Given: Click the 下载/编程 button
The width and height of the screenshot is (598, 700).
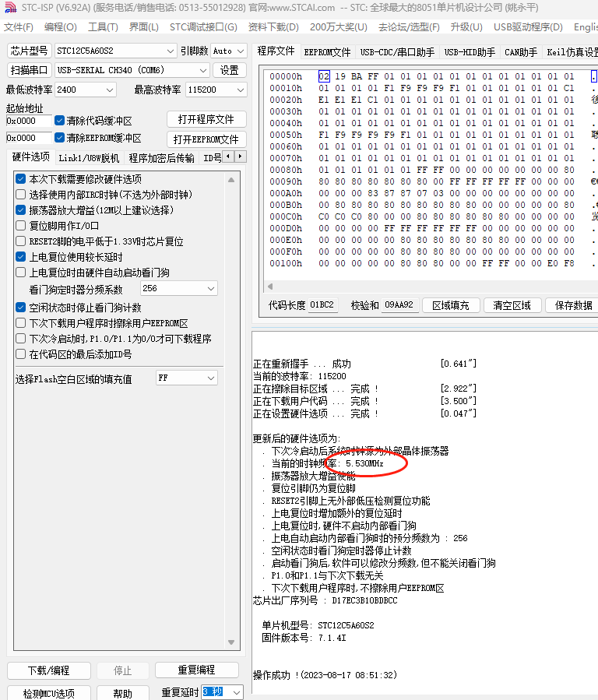Looking at the screenshot, I should point(48,670).
